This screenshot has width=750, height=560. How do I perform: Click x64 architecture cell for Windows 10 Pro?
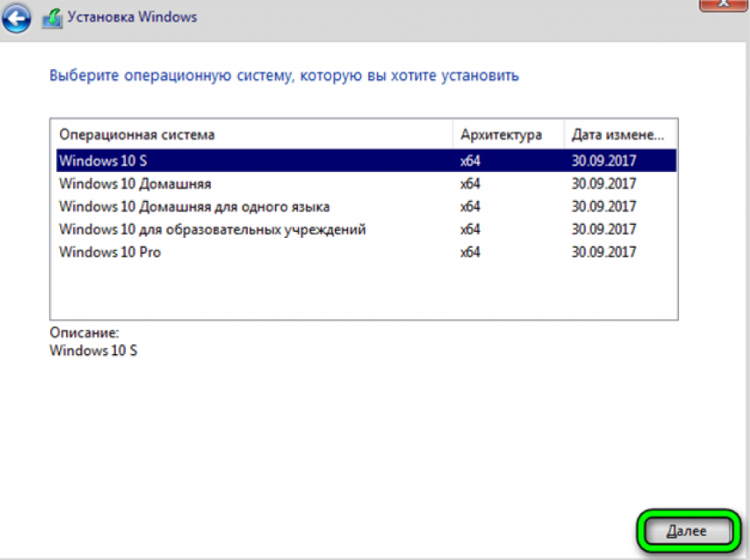coord(470,252)
